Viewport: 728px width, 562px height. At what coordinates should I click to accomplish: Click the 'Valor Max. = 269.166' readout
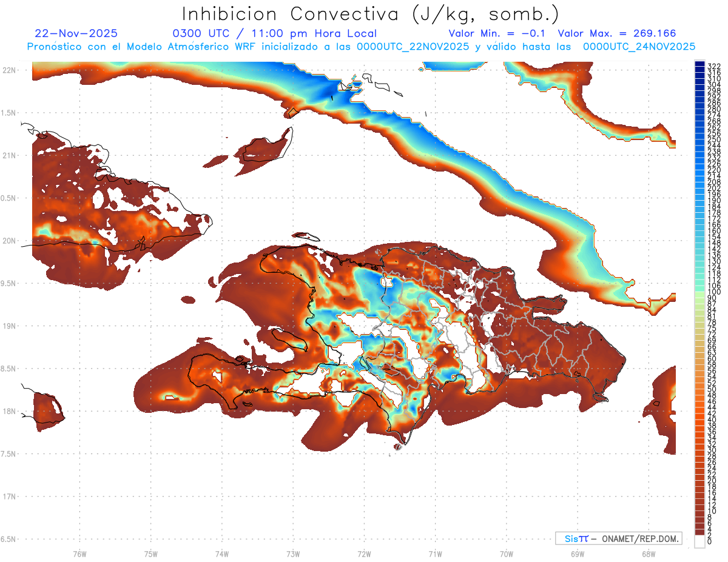click(616, 33)
